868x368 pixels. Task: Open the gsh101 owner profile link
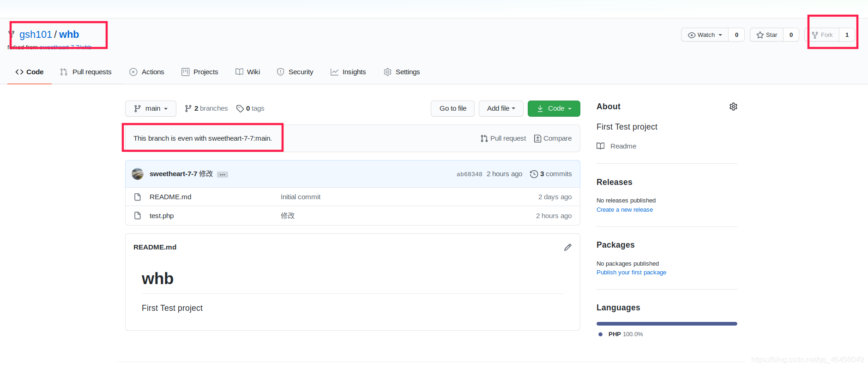pyautogui.click(x=36, y=35)
